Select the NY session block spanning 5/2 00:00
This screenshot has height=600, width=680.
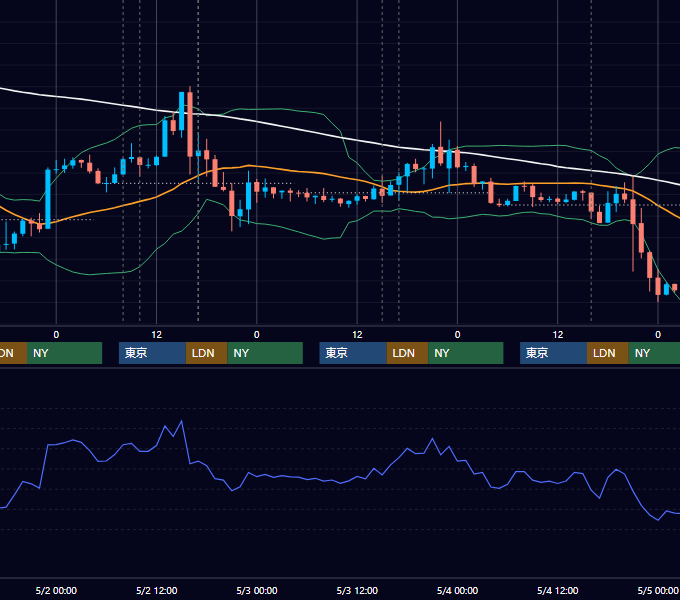64,353
